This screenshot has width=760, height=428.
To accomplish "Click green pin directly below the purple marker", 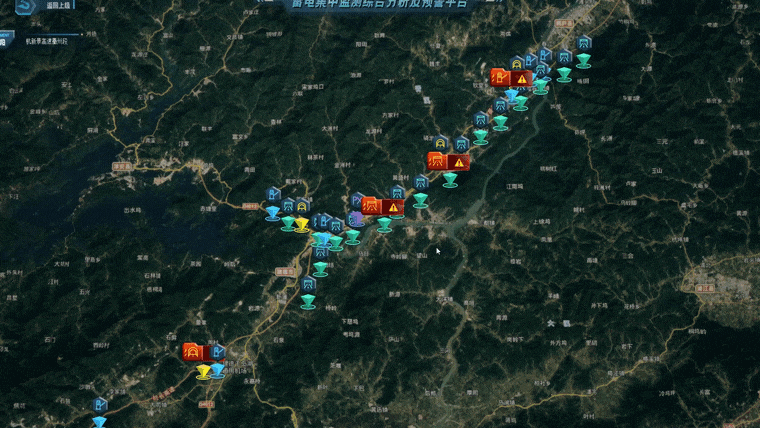I will [x=353, y=237].
